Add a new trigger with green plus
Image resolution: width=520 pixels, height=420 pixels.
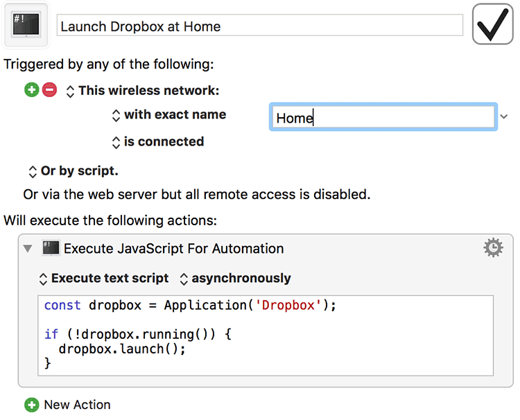[32, 90]
